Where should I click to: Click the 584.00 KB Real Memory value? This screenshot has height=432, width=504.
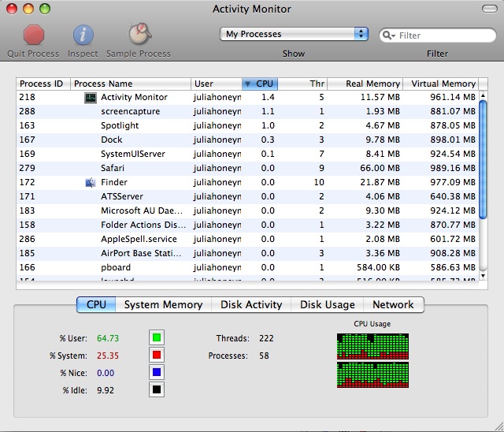378,267
